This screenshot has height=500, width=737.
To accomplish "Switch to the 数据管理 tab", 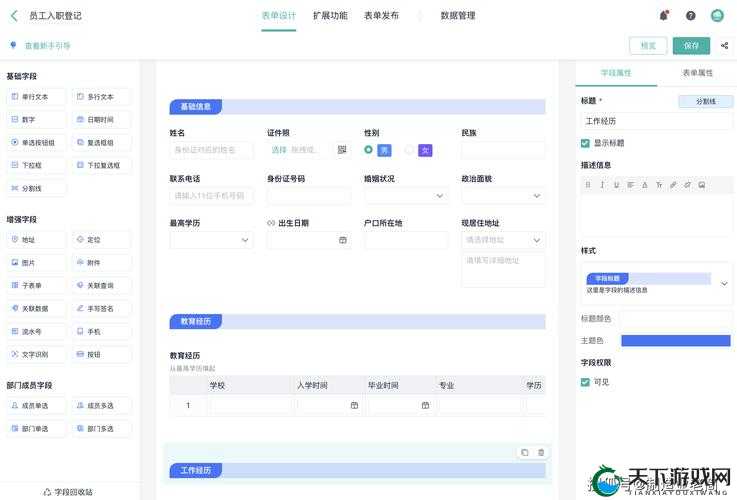I will [458, 16].
